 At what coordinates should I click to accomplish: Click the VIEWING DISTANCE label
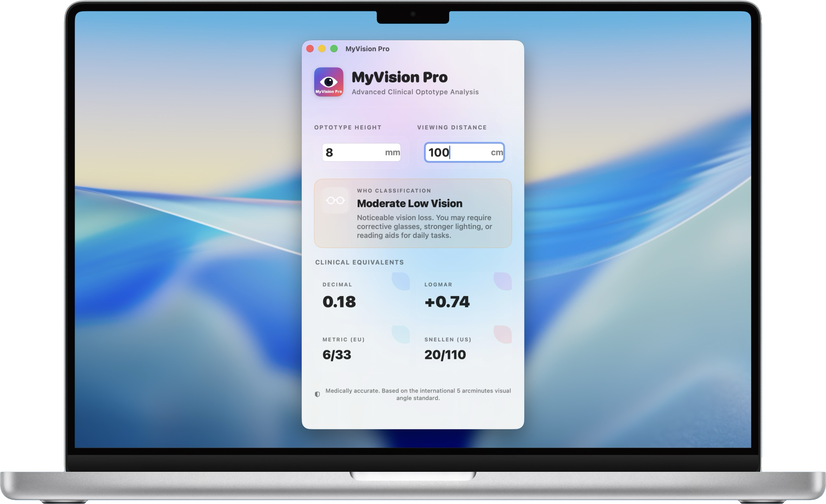pyautogui.click(x=452, y=127)
